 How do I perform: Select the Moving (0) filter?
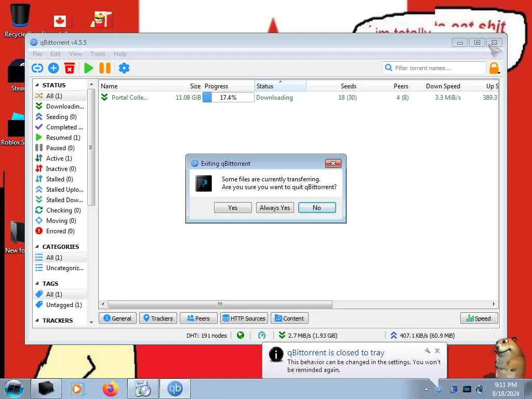60,220
